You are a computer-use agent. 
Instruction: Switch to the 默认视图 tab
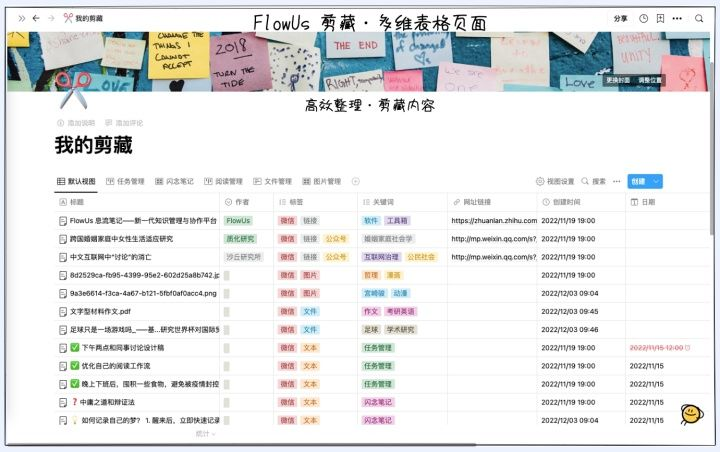[76, 181]
